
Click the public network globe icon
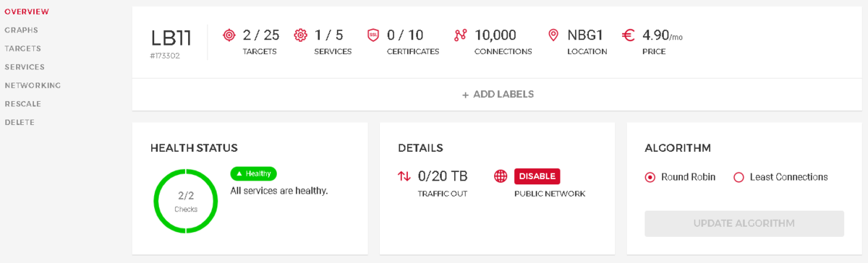point(501,176)
